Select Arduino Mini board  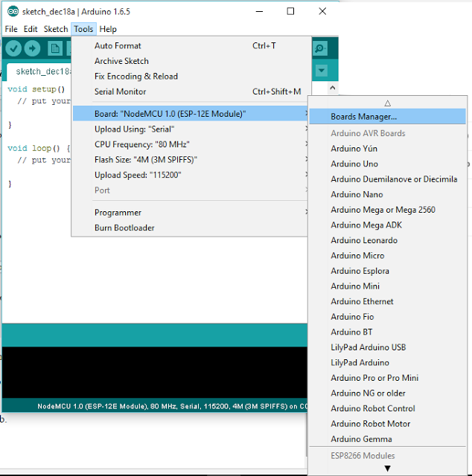point(388,286)
